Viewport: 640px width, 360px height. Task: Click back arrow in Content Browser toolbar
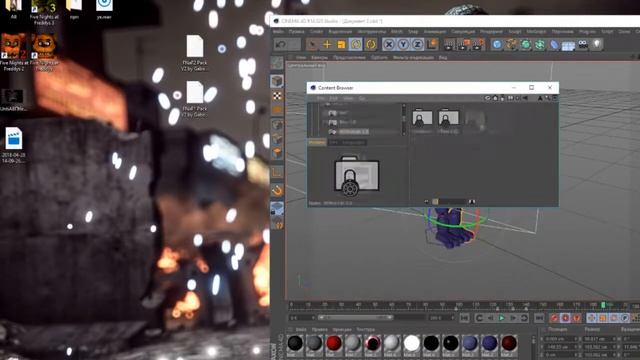525,98
